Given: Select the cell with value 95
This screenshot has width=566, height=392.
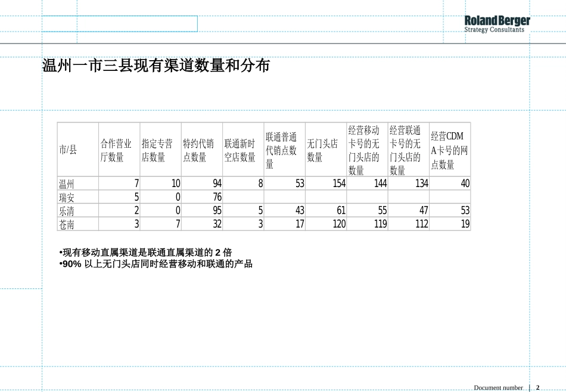Looking at the screenshot, I should coord(202,210).
